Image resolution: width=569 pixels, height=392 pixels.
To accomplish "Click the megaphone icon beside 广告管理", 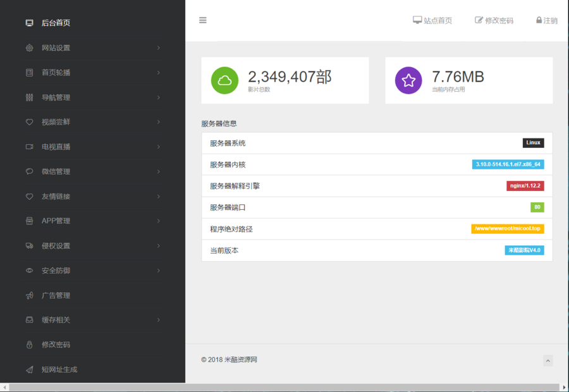I will pyautogui.click(x=29, y=295).
